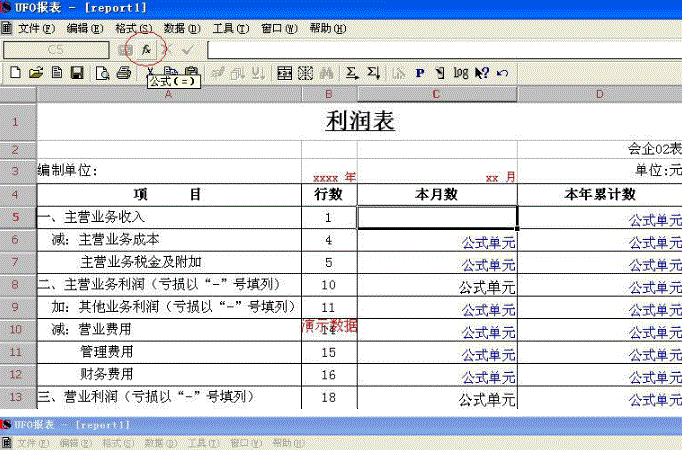Image resolution: width=682 pixels, height=450 pixels.
Task: Click the log toolbar icon
Action: click(x=460, y=72)
